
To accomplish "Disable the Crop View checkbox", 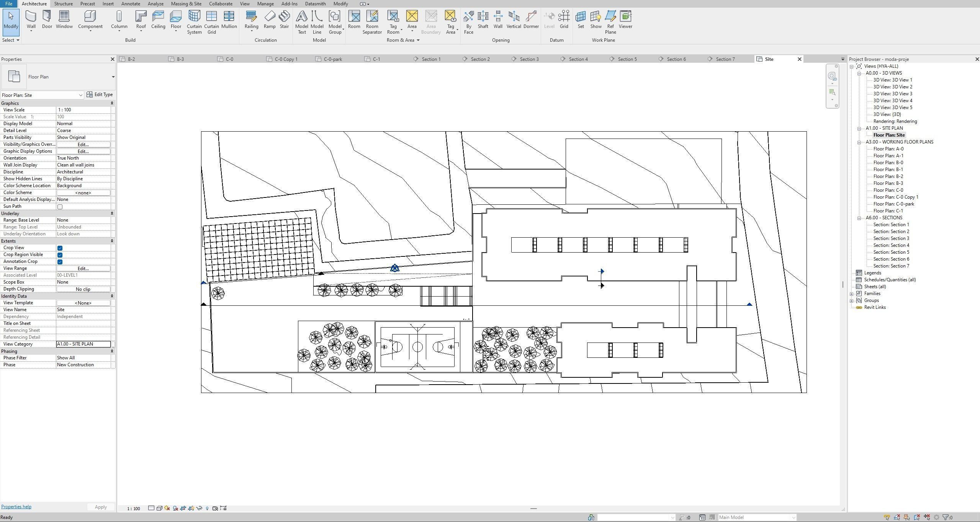I will click(60, 248).
